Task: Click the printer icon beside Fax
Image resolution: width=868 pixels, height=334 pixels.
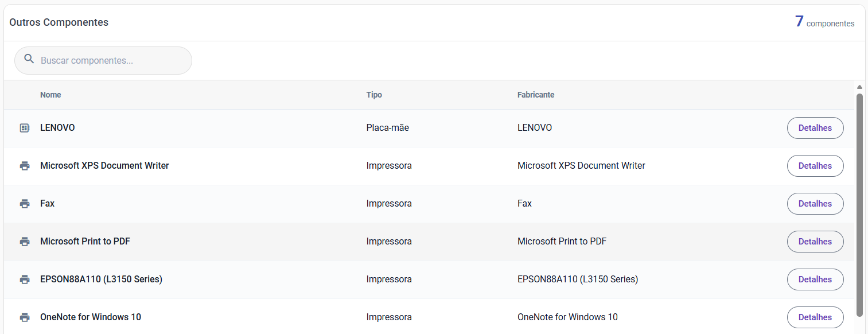Action: pos(25,204)
